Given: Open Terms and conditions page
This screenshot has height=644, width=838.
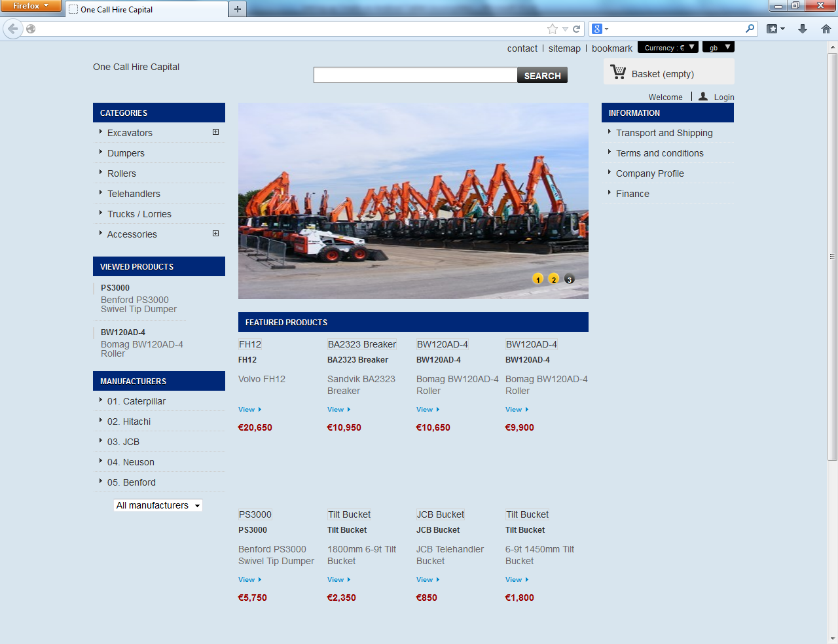Looking at the screenshot, I should (660, 153).
